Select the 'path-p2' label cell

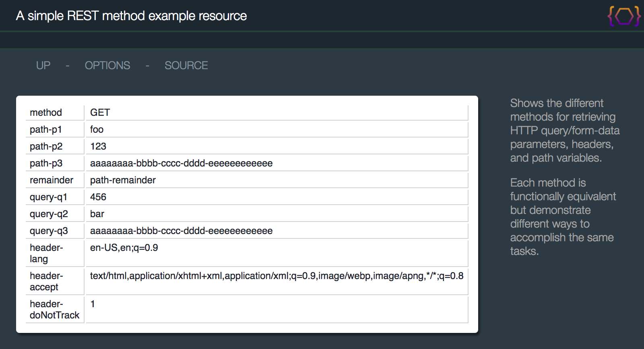(55, 146)
